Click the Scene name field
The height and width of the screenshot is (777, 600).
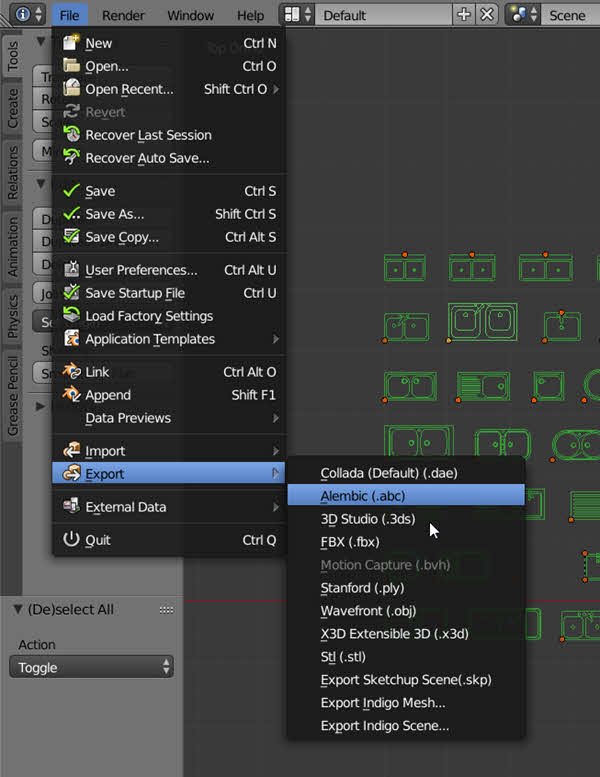(x=570, y=15)
